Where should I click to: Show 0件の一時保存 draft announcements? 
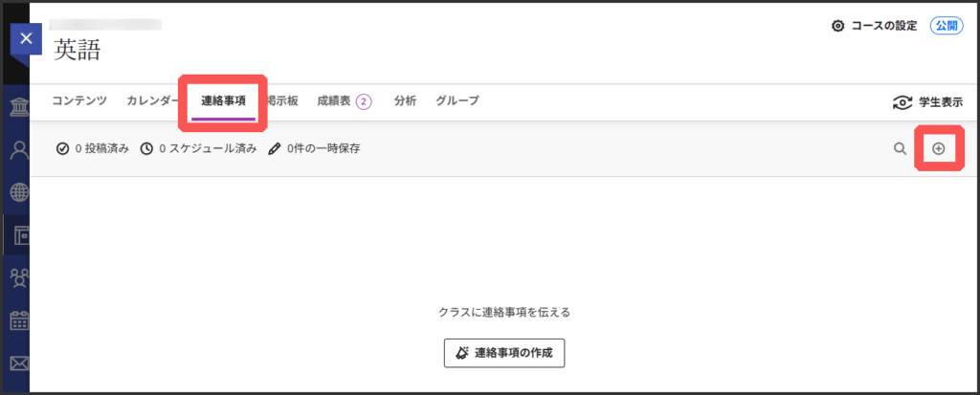pos(314,148)
